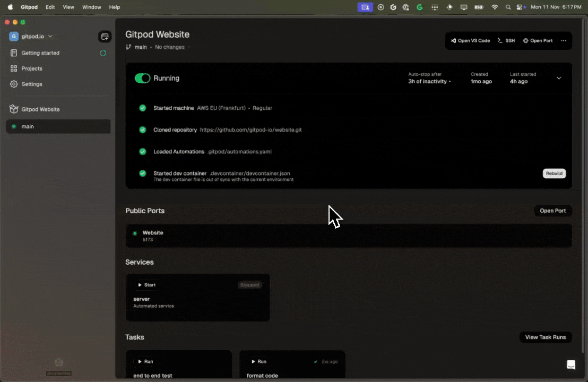Click the Wi-Fi icon in menu bar
Viewport: 588px width, 382px height.
tap(495, 7)
